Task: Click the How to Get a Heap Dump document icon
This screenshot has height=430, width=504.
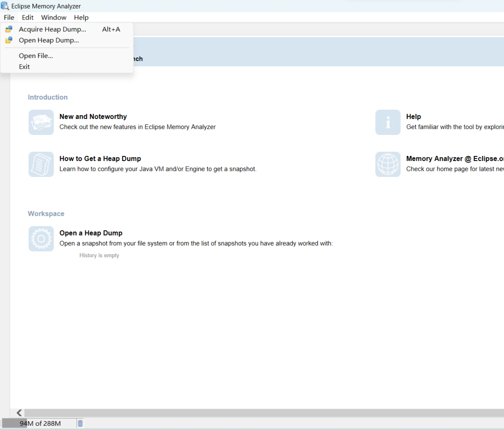Action: (x=41, y=164)
